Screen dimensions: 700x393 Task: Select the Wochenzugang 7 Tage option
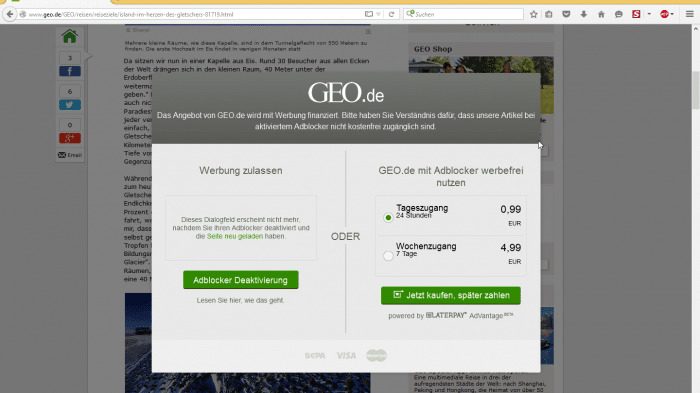click(388, 256)
